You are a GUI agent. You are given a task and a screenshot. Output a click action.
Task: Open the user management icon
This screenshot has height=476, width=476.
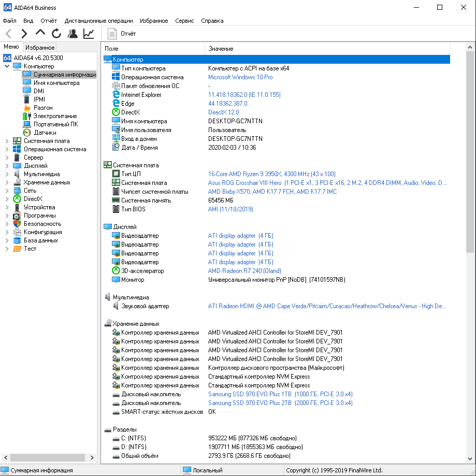pos(72,33)
